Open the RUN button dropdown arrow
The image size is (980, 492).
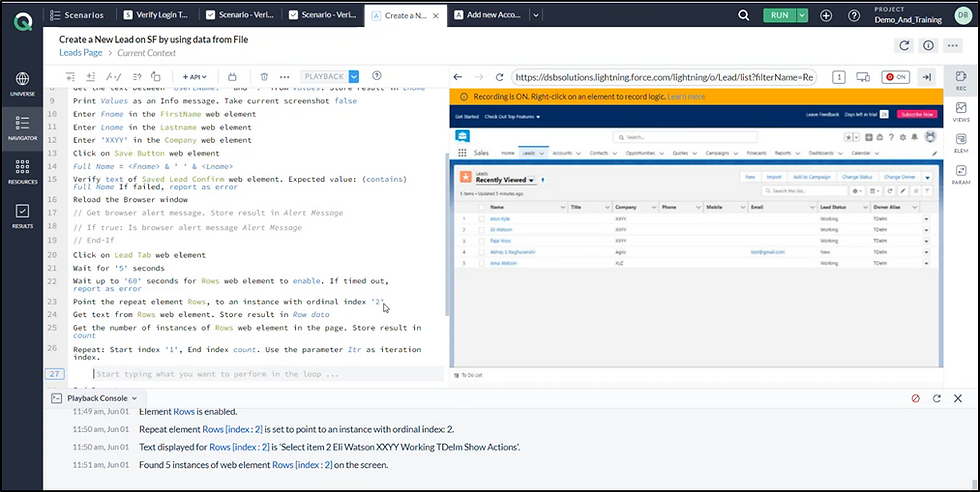802,16
